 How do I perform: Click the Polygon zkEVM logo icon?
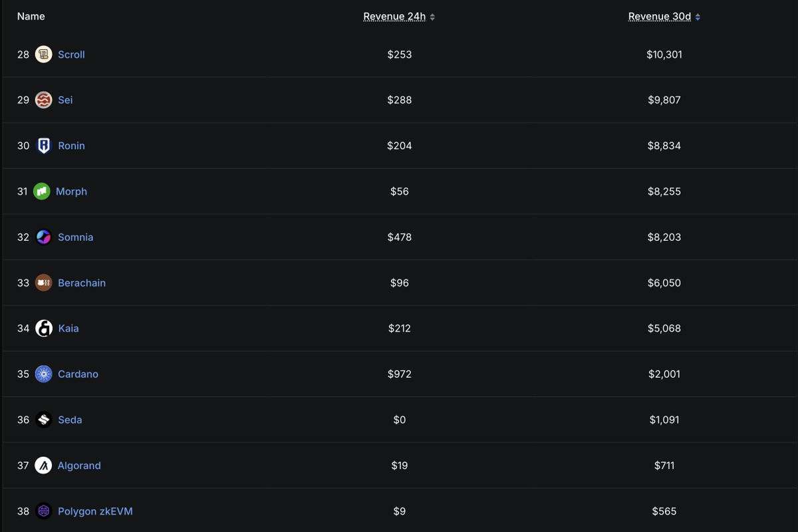[44, 511]
